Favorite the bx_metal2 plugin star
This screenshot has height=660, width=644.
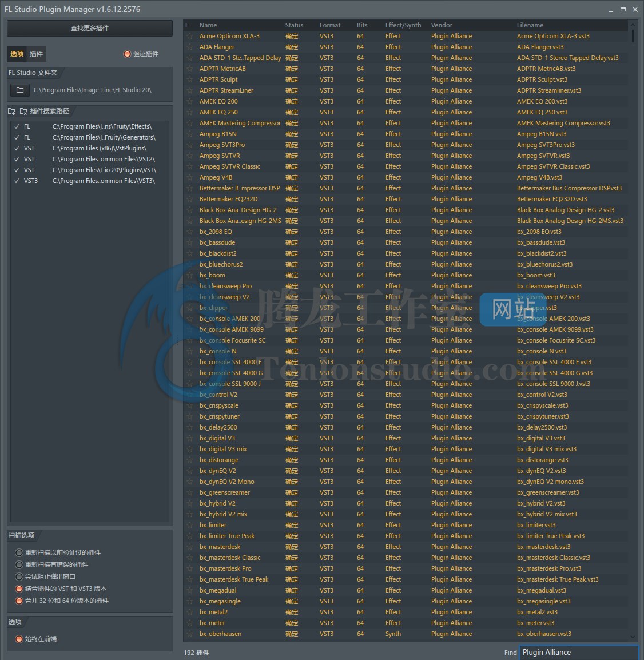190,612
